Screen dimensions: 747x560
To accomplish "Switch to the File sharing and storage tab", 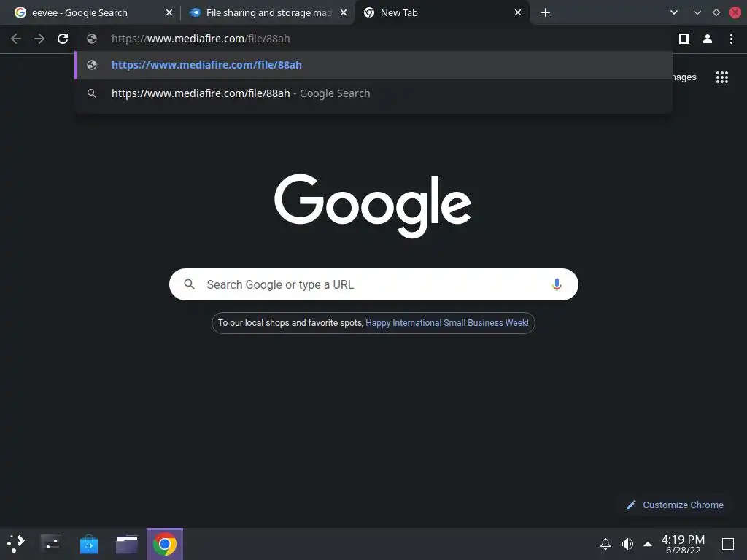I will (x=268, y=13).
